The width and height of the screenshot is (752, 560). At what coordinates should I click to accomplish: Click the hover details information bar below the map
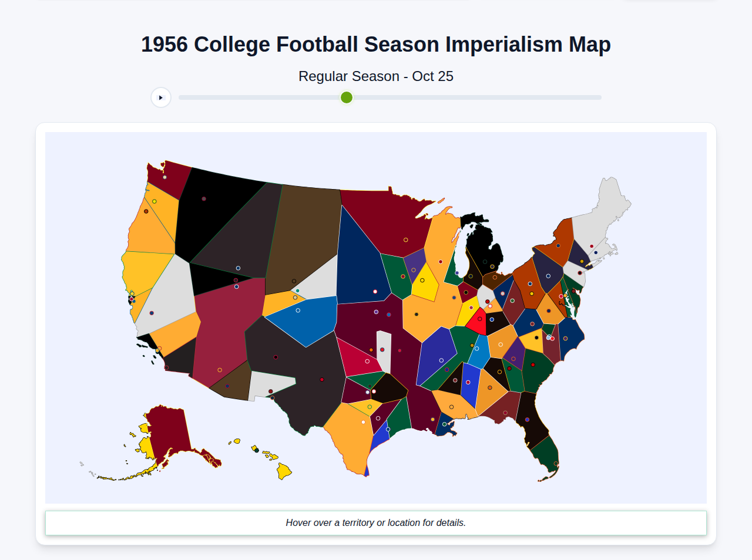pos(376,522)
